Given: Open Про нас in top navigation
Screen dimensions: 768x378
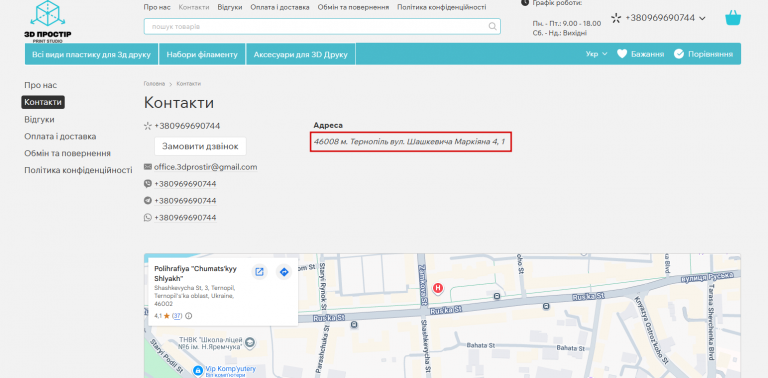Looking at the screenshot, I should coord(157,7).
